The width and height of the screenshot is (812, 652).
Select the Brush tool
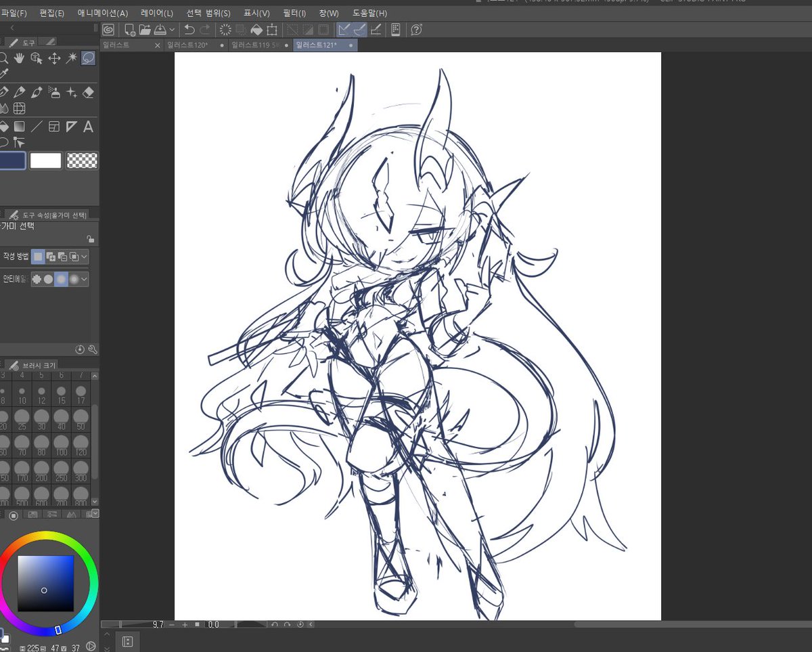pyautogui.click(x=37, y=92)
